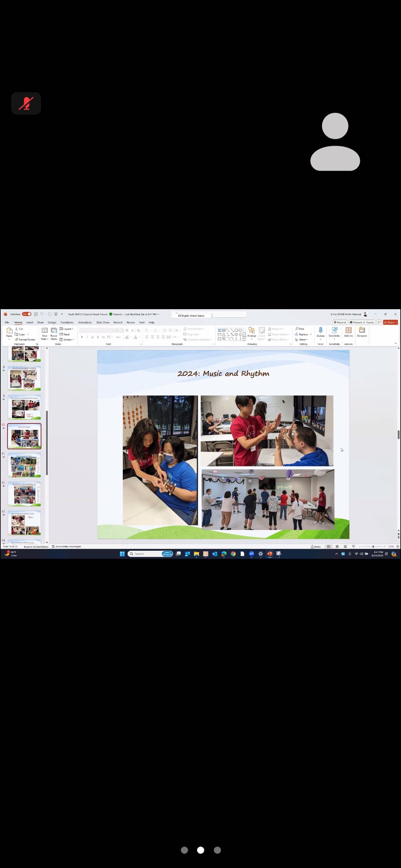The image size is (401, 868).
Task: Open Google Chrome from the taskbar
Action: click(x=233, y=554)
